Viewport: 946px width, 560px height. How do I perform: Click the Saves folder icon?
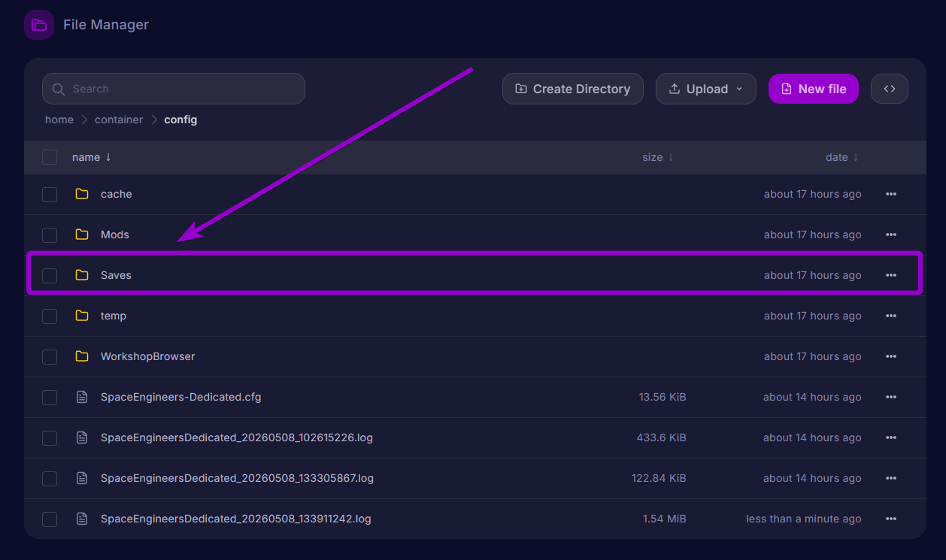(82, 275)
